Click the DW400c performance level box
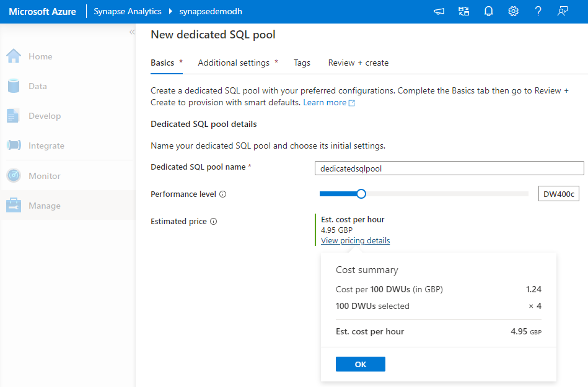588x387 pixels. [559, 194]
